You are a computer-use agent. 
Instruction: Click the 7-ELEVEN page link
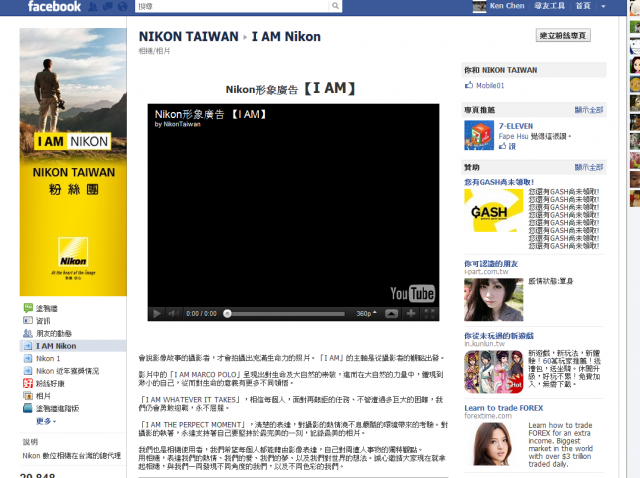pos(516,126)
